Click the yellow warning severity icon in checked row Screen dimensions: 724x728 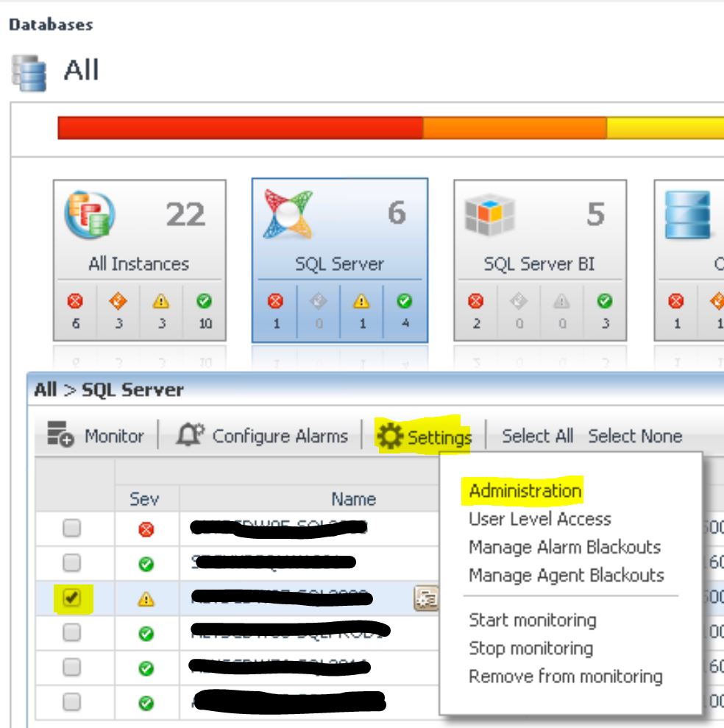(146, 599)
